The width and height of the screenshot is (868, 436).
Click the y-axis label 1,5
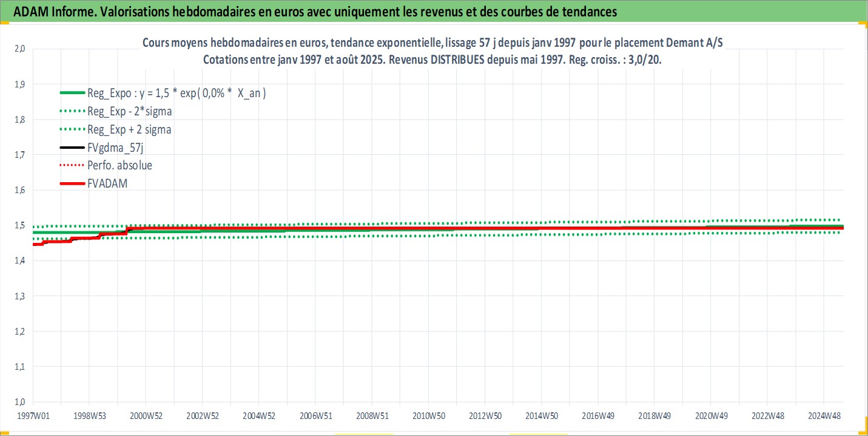click(19, 225)
